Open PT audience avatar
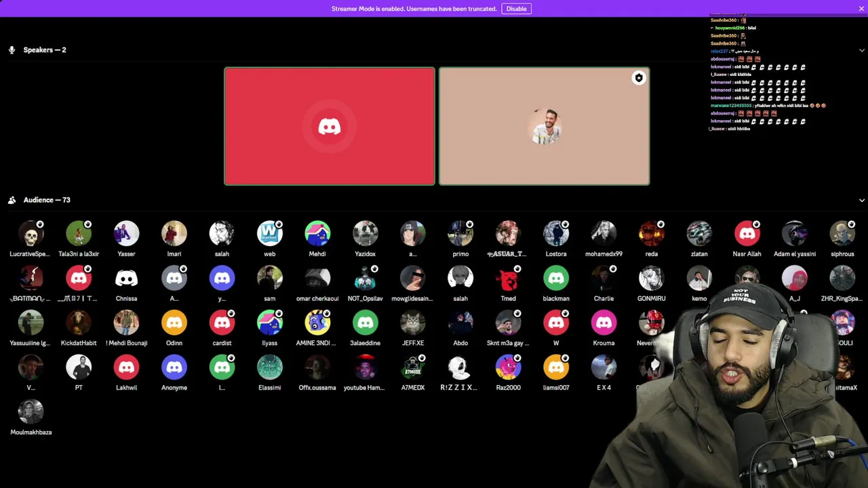Image resolution: width=868 pixels, height=488 pixels. [79, 367]
